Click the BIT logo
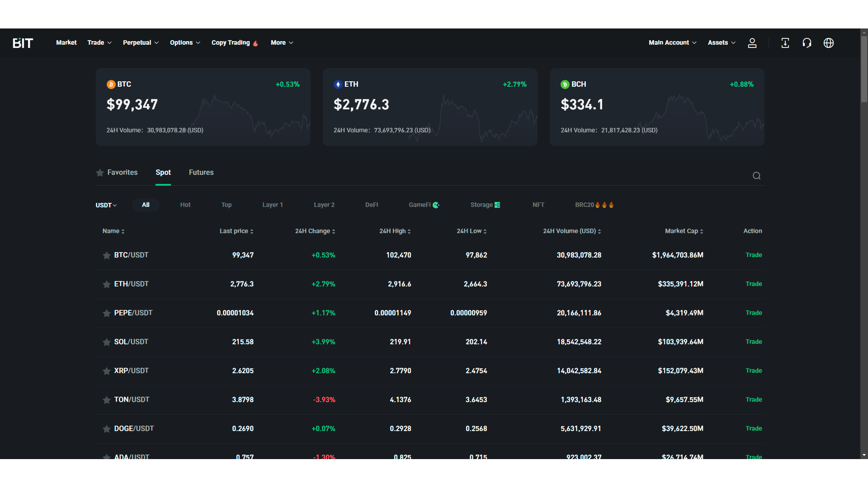868x488 pixels. (x=23, y=43)
